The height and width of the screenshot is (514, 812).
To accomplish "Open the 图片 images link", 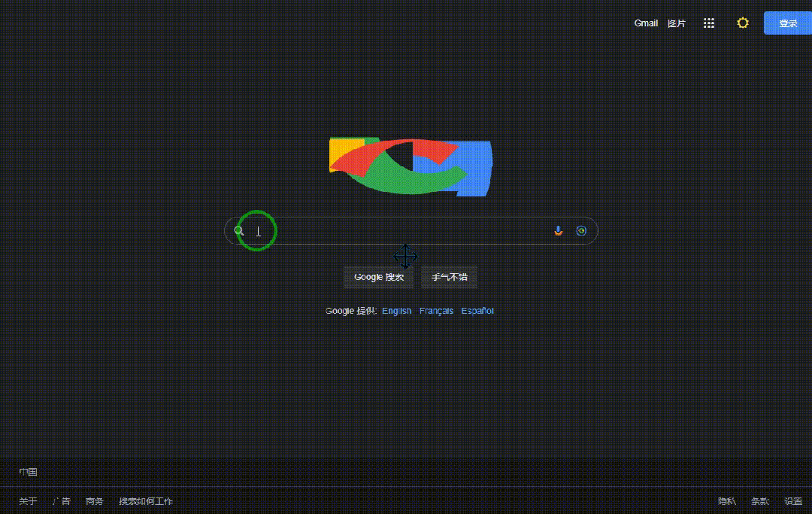I will coord(677,23).
